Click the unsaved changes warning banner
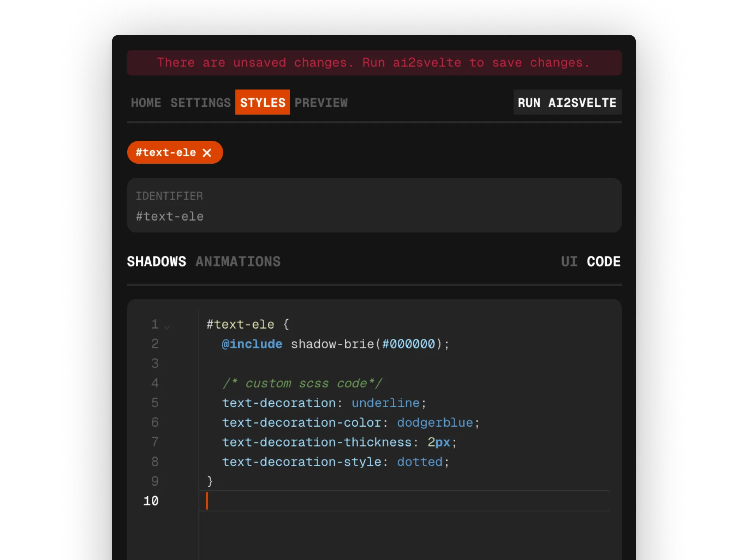The height and width of the screenshot is (560, 747). pyautogui.click(x=373, y=63)
